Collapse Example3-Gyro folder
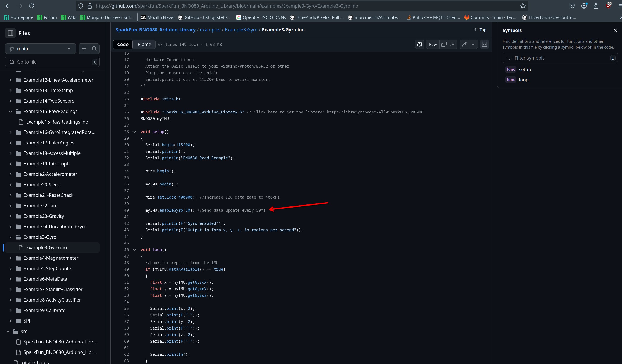Image resolution: width=622 pixels, height=364 pixels. [10, 237]
